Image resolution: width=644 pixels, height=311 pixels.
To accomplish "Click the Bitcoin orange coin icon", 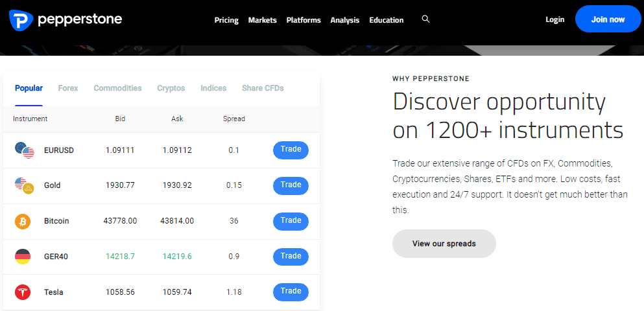I will 23,221.
